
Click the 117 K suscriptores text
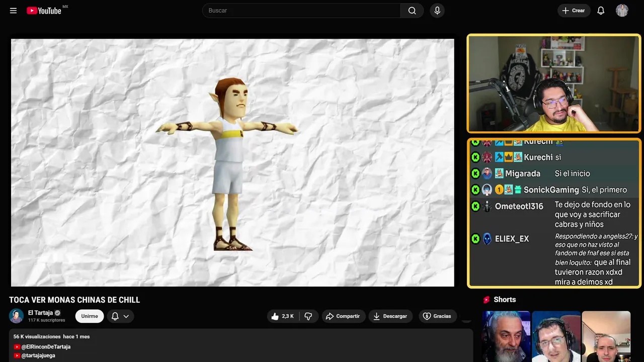(x=47, y=320)
